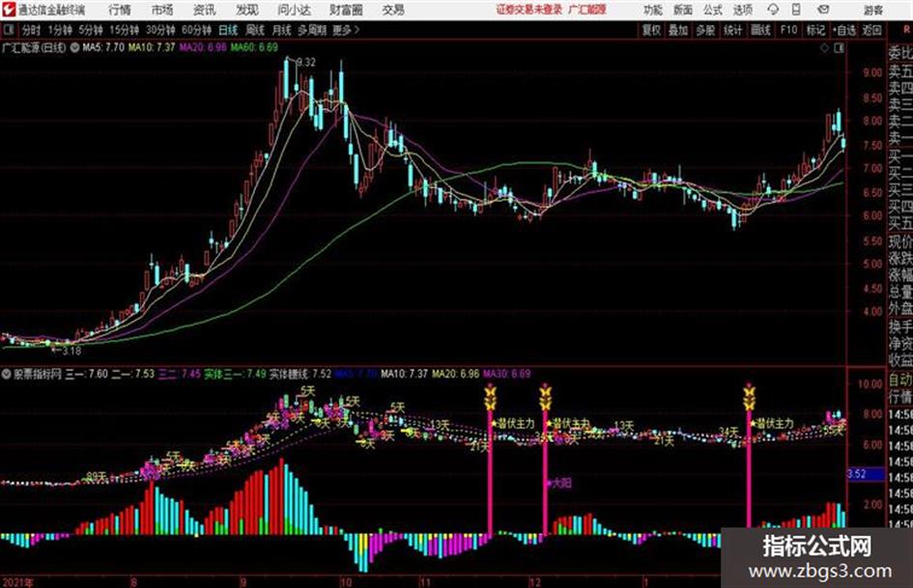Select the 月线 monthly period
Viewport: 913px width, 588px height.
pos(281,30)
